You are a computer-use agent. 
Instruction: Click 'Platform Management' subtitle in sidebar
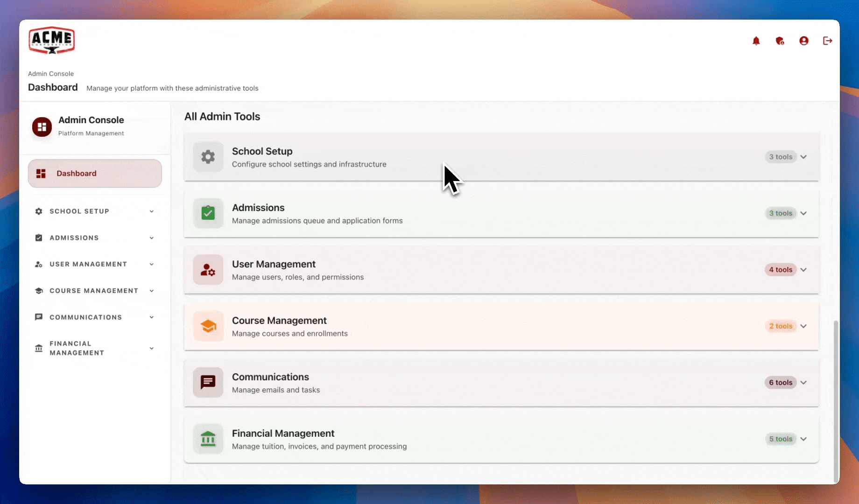click(x=91, y=133)
